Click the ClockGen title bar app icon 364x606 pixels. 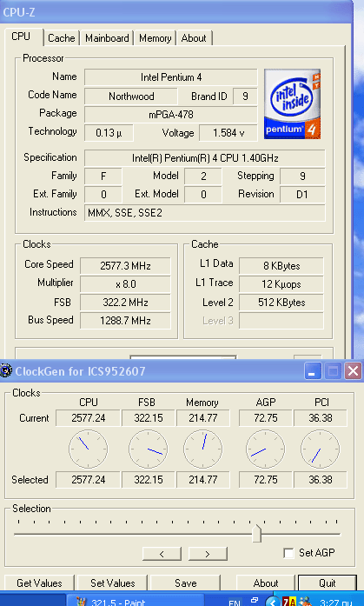click(x=6, y=370)
